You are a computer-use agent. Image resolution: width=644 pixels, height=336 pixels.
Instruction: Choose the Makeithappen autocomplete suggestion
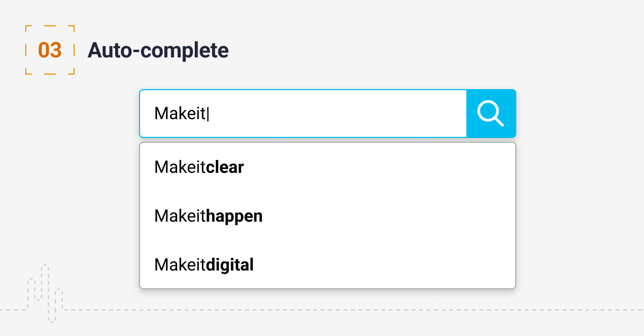208,216
